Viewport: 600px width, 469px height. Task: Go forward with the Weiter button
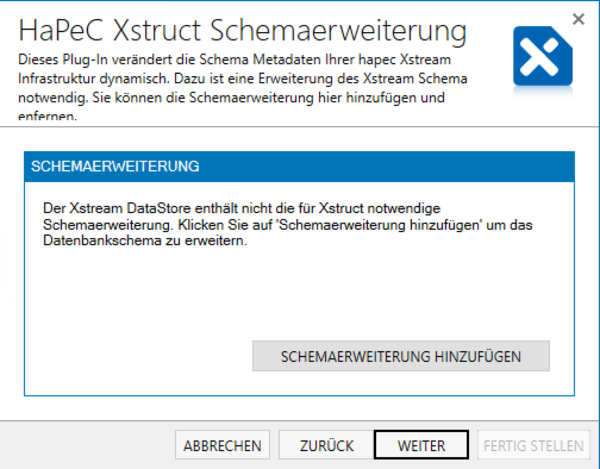coord(421,445)
